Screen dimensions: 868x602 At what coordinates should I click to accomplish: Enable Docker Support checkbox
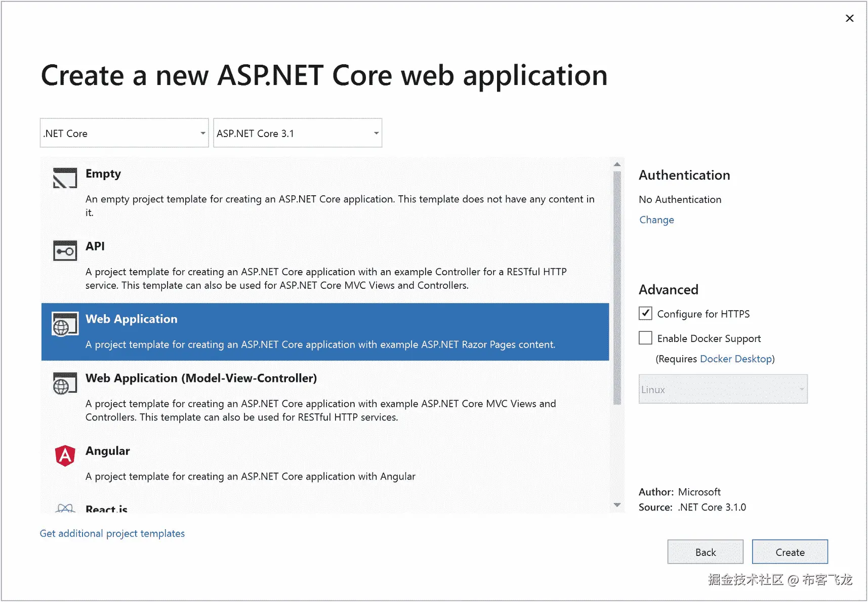(645, 338)
